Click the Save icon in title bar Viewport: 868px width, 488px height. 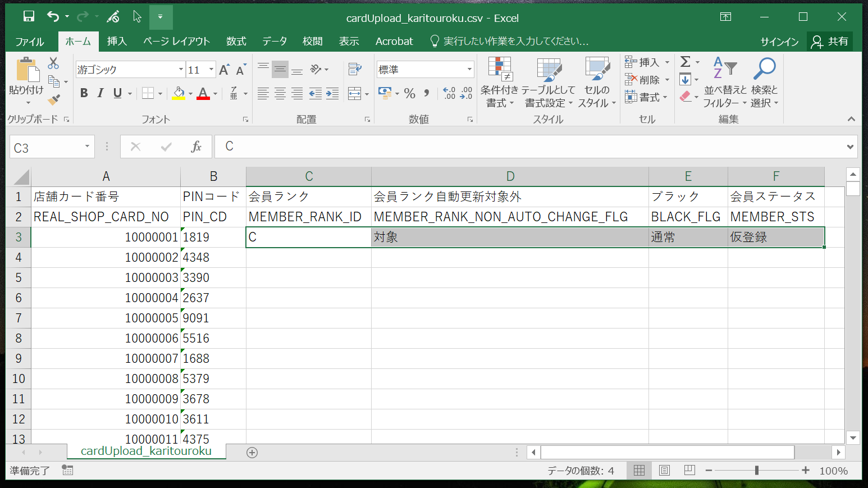[29, 17]
